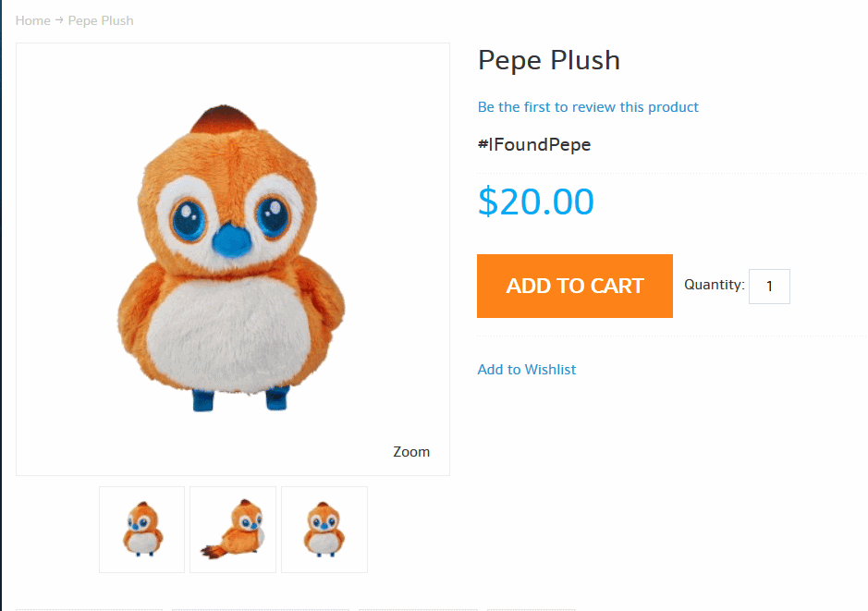Click the leftmost tab outline at page bottom

[89, 609]
